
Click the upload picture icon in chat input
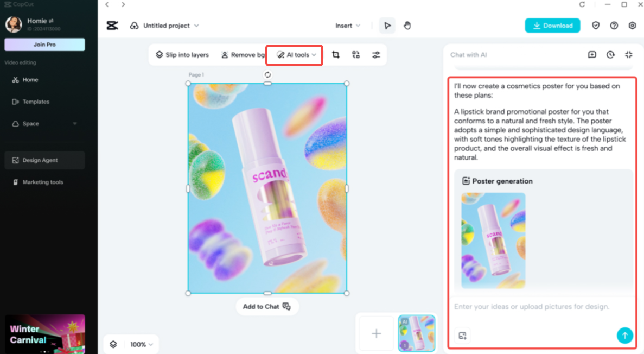point(462,336)
